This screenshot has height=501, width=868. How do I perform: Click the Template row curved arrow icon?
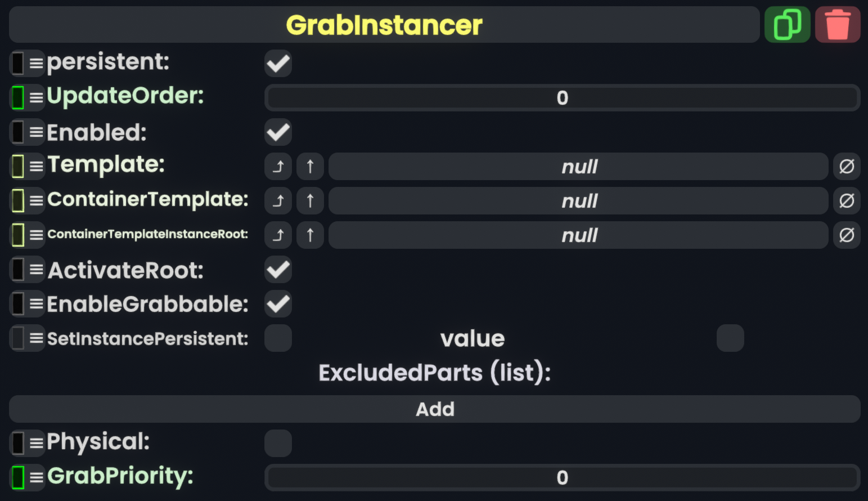(278, 167)
